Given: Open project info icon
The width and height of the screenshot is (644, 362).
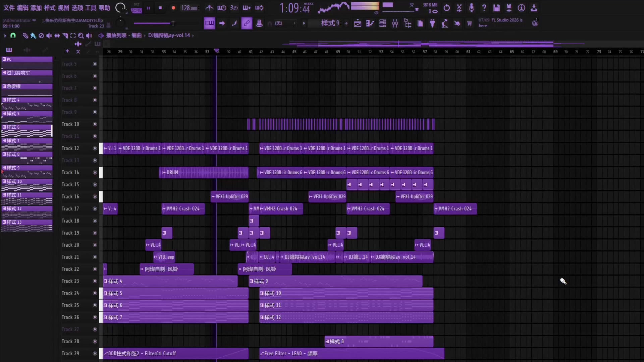Looking at the screenshot, I should (x=521, y=8).
